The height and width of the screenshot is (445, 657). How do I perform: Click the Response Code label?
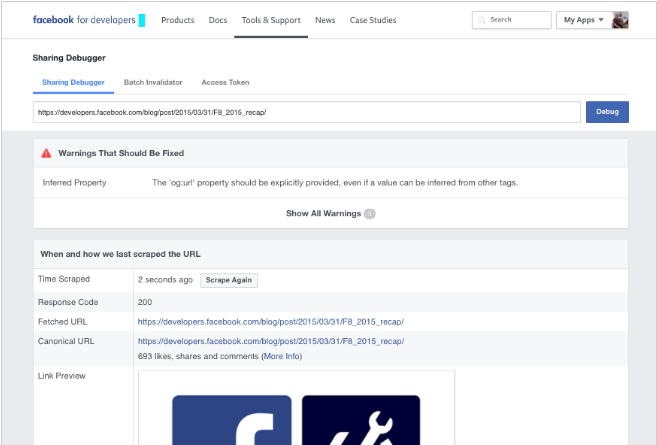coord(68,302)
